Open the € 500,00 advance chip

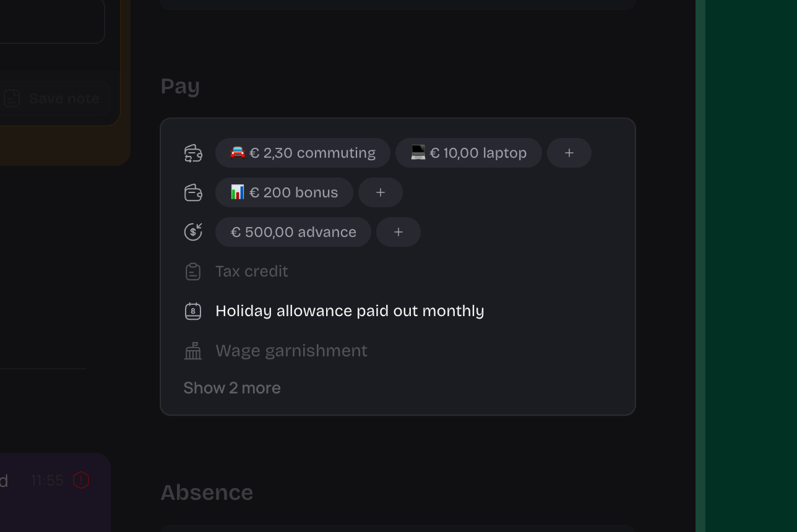293,232
